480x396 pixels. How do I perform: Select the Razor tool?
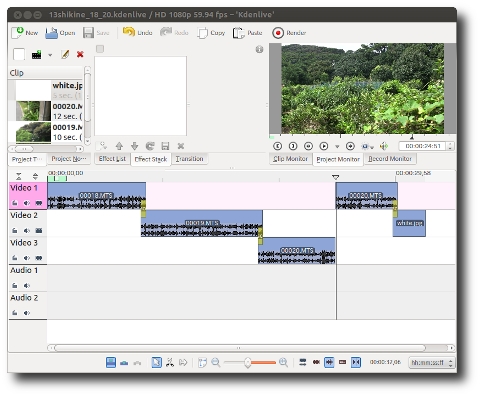(170, 362)
